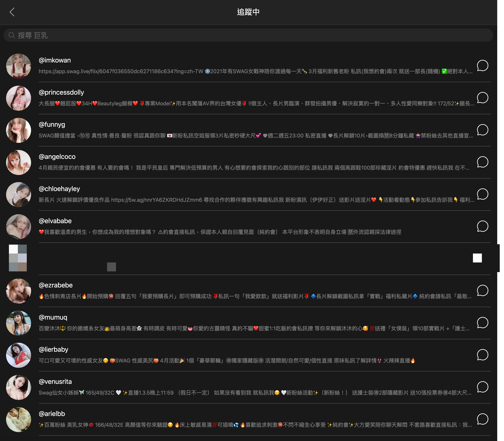This screenshot has width=504, height=441.
Task: Open chat with @lierbaby
Action: pyautogui.click(x=482, y=355)
